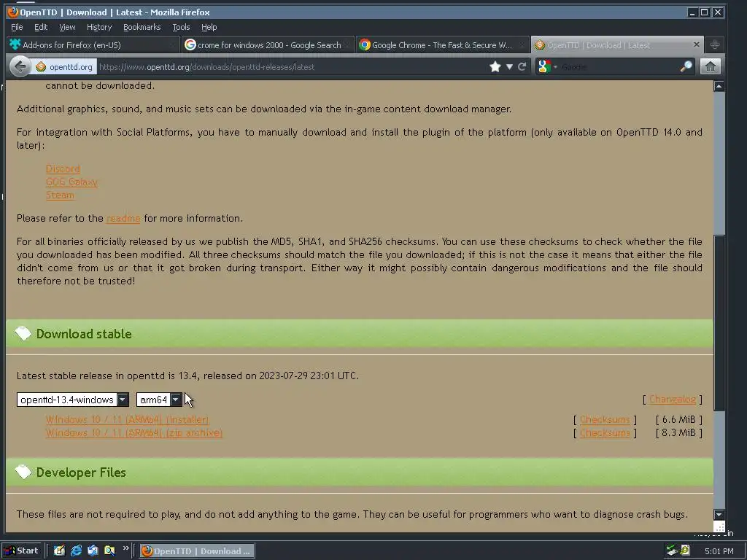Click the page scrollbar down arrow
Viewport: 747px width, 560px height.
tap(719, 514)
